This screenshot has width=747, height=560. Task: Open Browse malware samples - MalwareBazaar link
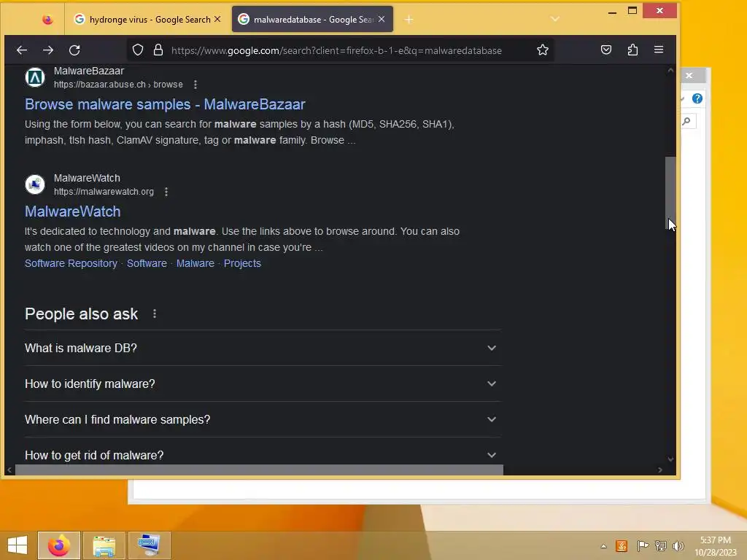pos(165,104)
